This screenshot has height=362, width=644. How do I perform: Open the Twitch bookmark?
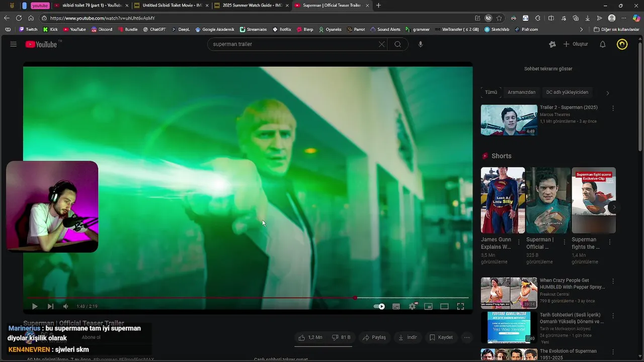pos(28,30)
